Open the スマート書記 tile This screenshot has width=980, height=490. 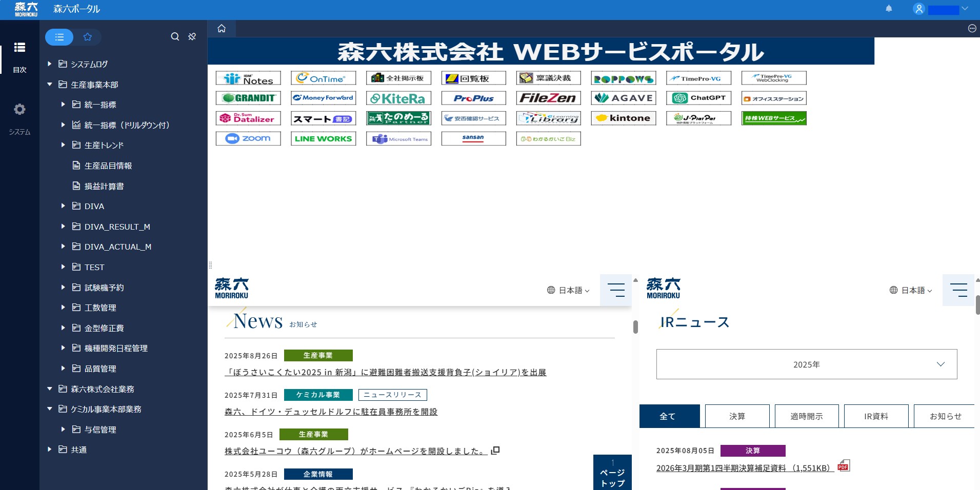click(323, 118)
